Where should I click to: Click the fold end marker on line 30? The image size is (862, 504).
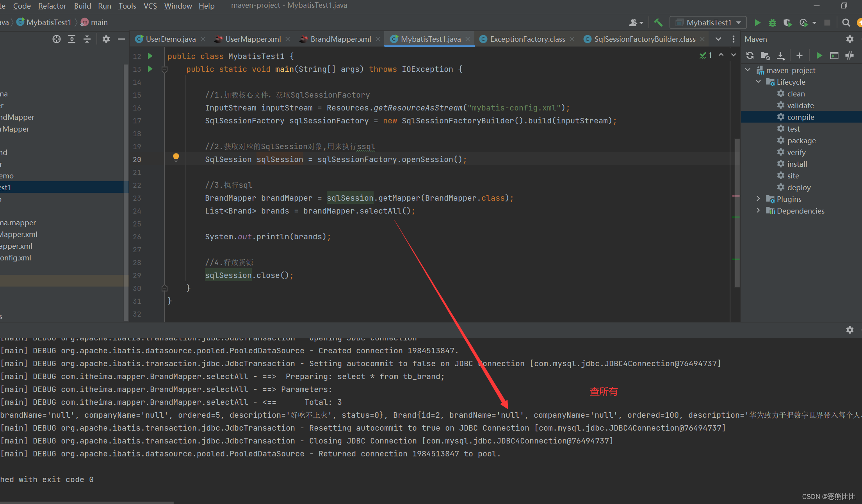point(164,288)
